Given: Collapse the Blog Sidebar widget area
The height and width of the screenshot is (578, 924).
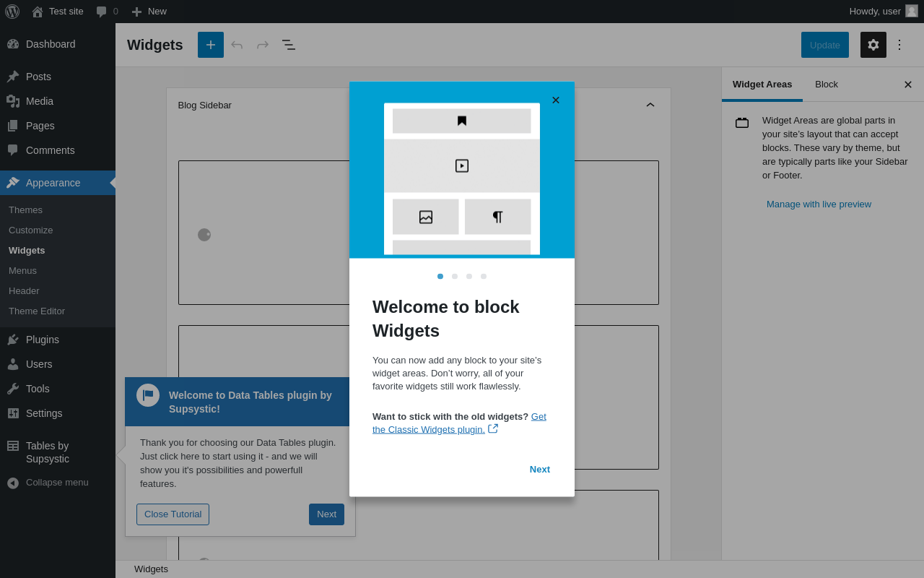Looking at the screenshot, I should coord(650,105).
